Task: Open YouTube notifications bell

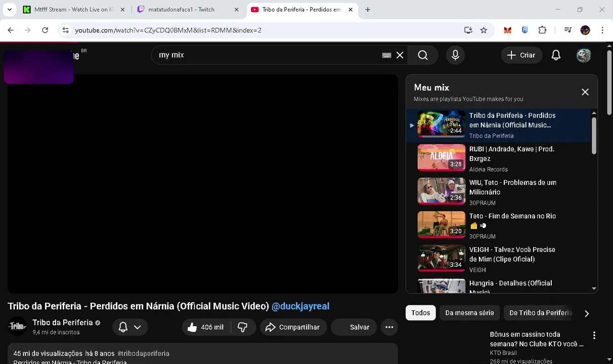Action: point(556,55)
